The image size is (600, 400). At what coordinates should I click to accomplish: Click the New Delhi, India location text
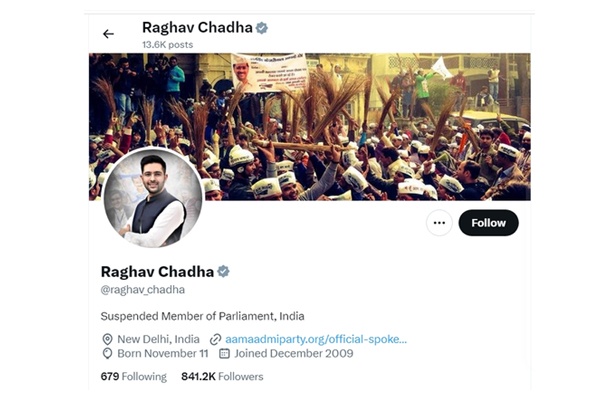point(158,339)
